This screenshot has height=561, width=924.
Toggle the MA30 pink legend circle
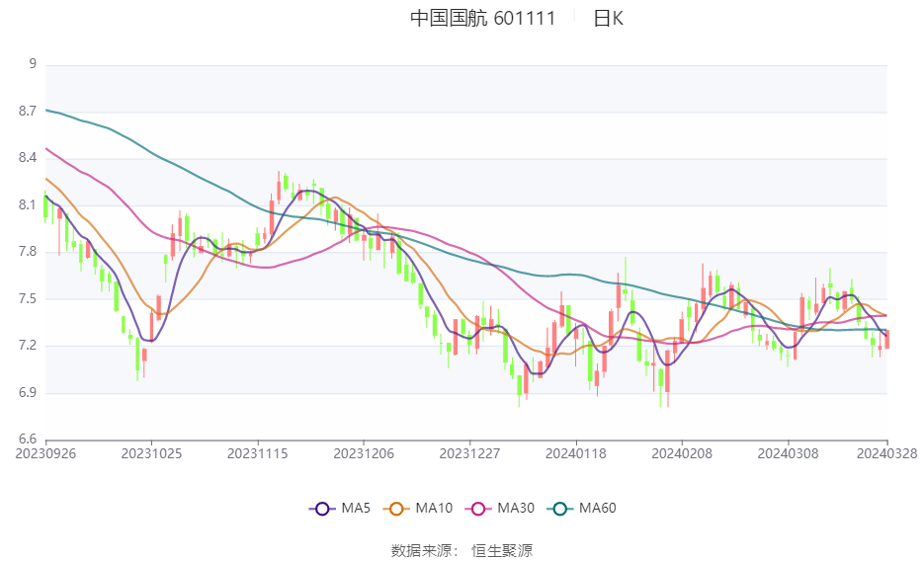point(478,509)
